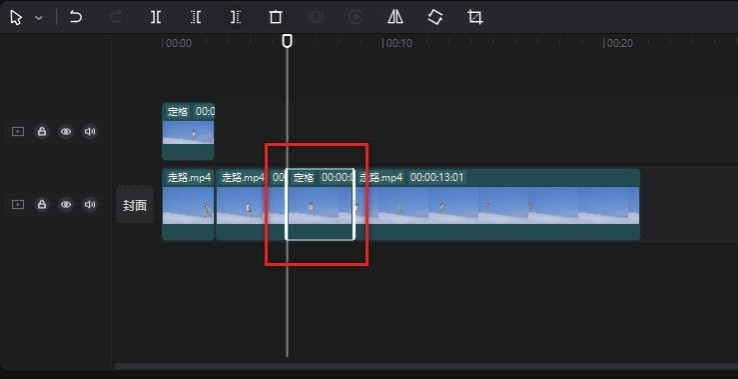The height and width of the screenshot is (379, 738).
Task: Hide the main track with eye icon
Action: 66,204
